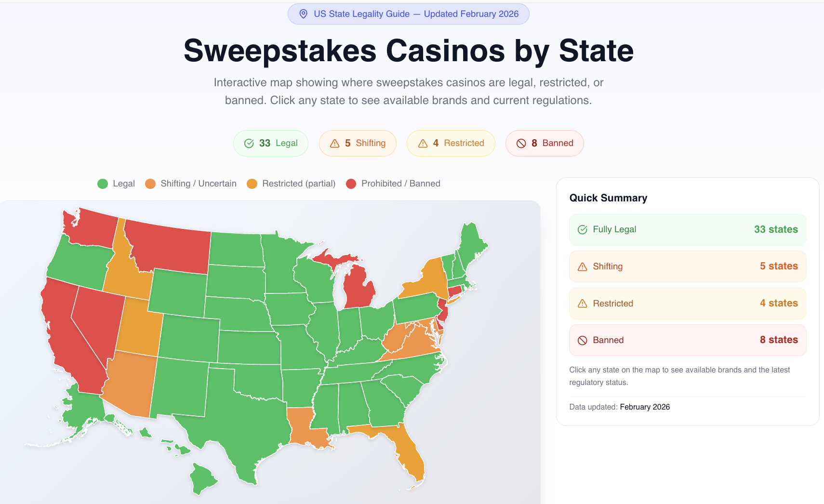
Task: Click the warning triangle in 5 Shifting pill
Action: [x=334, y=144]
